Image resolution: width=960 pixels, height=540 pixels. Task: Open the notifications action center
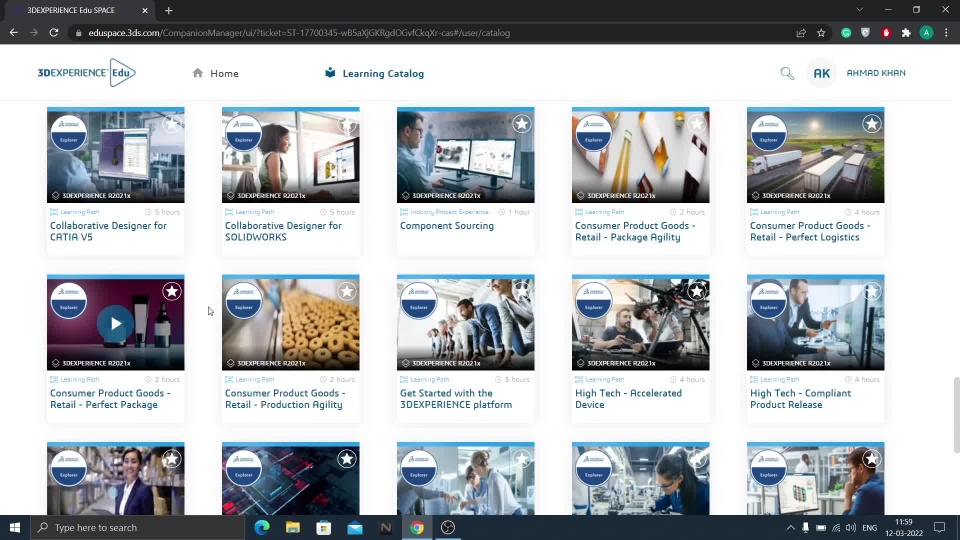point(939,527)
